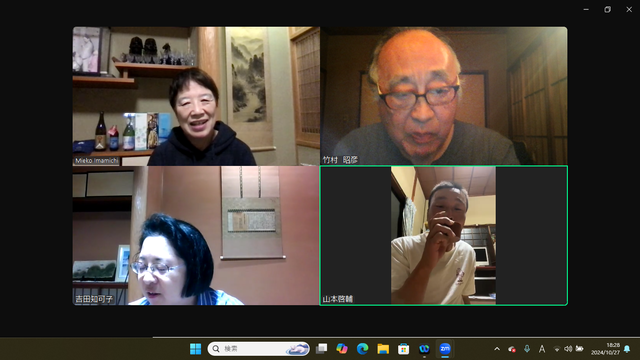
Task: Open the volume speaker tray icon
Action: [x=568, y=349]
